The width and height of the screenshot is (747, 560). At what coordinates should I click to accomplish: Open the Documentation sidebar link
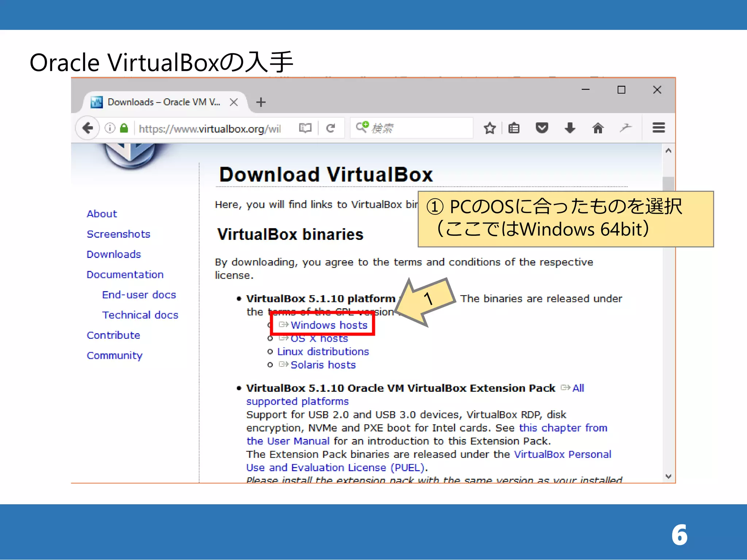[x=125, y=275]
